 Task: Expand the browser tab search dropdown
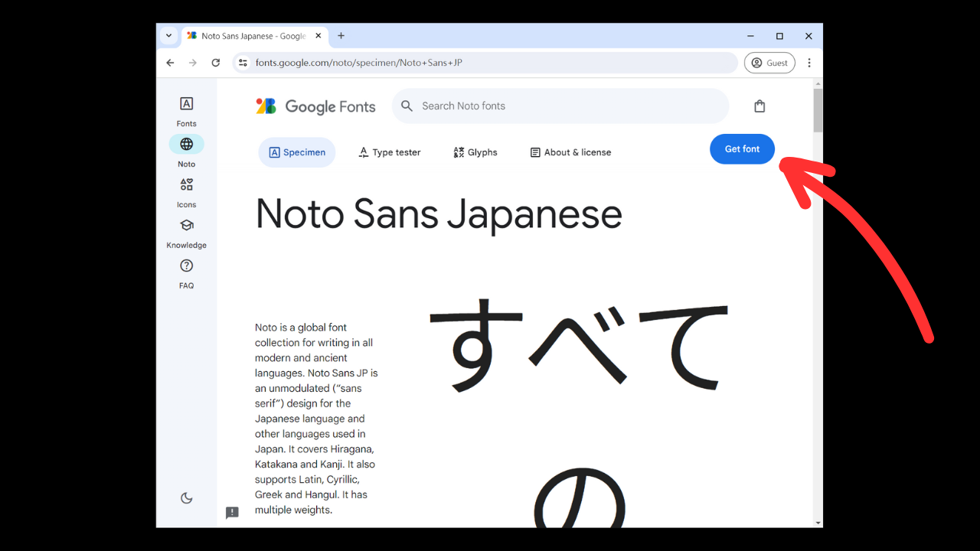tap(169, 36)
